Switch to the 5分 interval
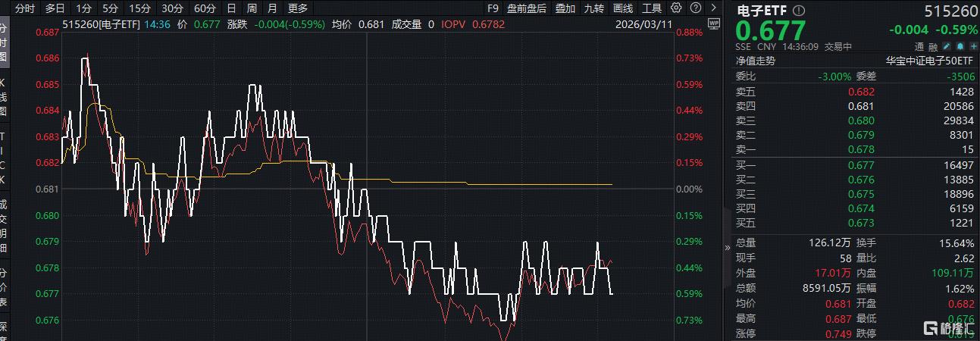The image size is (980, 341). click(111, 8)
